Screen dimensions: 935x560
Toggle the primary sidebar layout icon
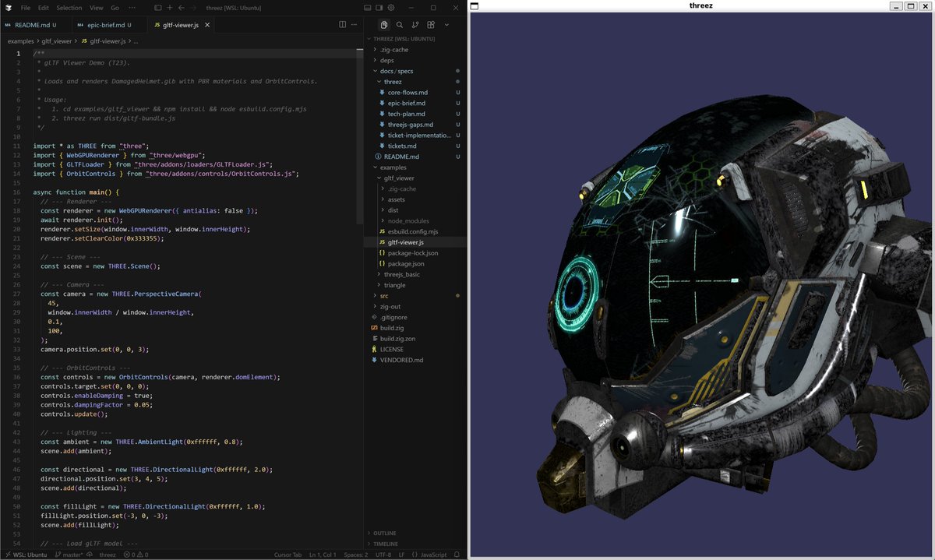click(158, 8)
